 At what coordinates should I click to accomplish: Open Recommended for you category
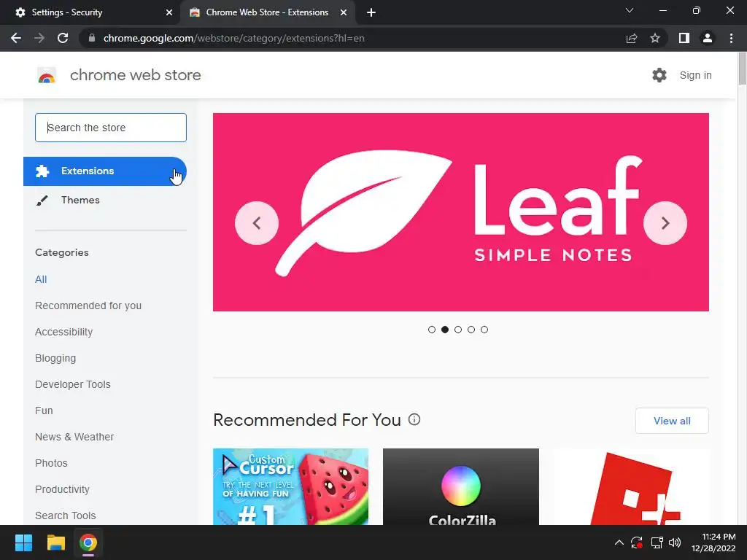(88, 306)
